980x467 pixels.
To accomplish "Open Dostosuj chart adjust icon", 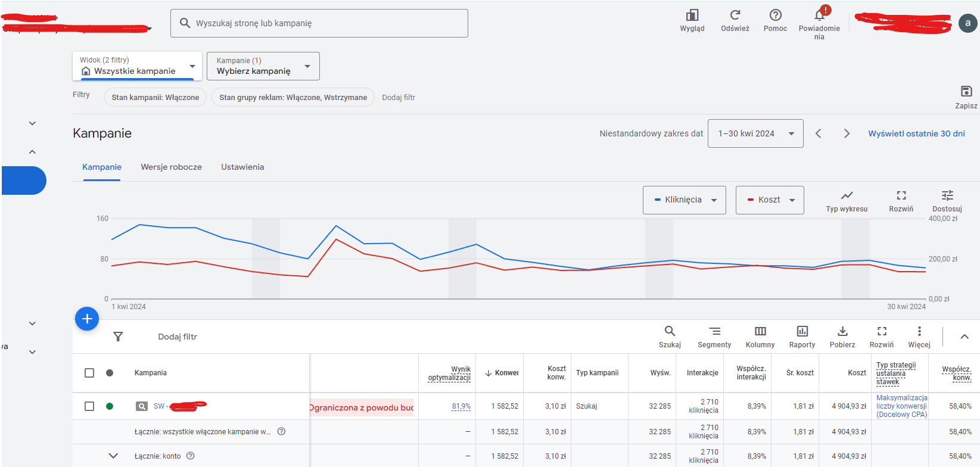I will [947, 195].
